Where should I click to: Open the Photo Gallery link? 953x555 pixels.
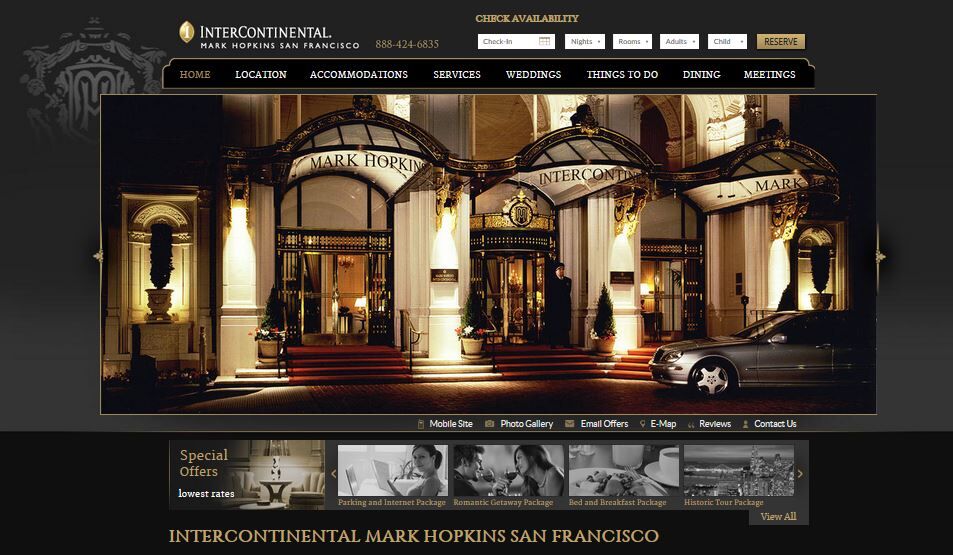[x=526, y=424]
